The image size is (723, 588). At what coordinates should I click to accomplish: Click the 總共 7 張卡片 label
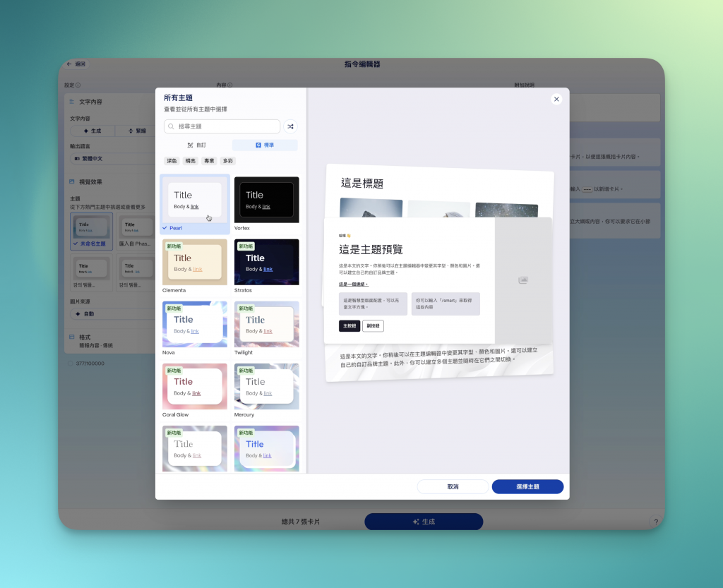(301, 522)
